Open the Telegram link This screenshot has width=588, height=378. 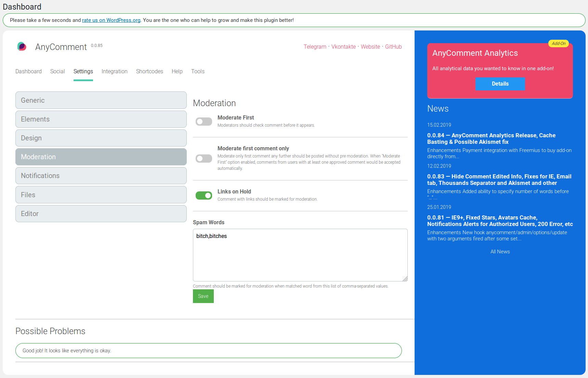(315, 47)
